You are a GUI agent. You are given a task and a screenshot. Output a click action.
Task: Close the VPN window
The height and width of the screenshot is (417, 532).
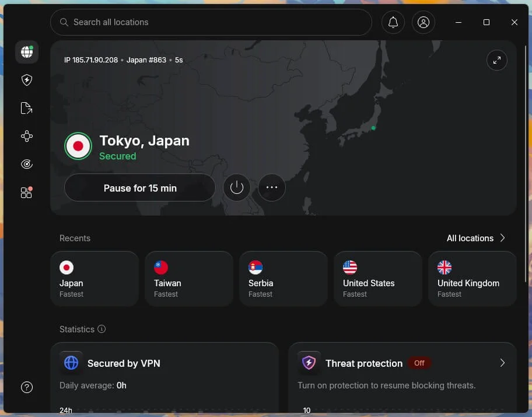514,22
